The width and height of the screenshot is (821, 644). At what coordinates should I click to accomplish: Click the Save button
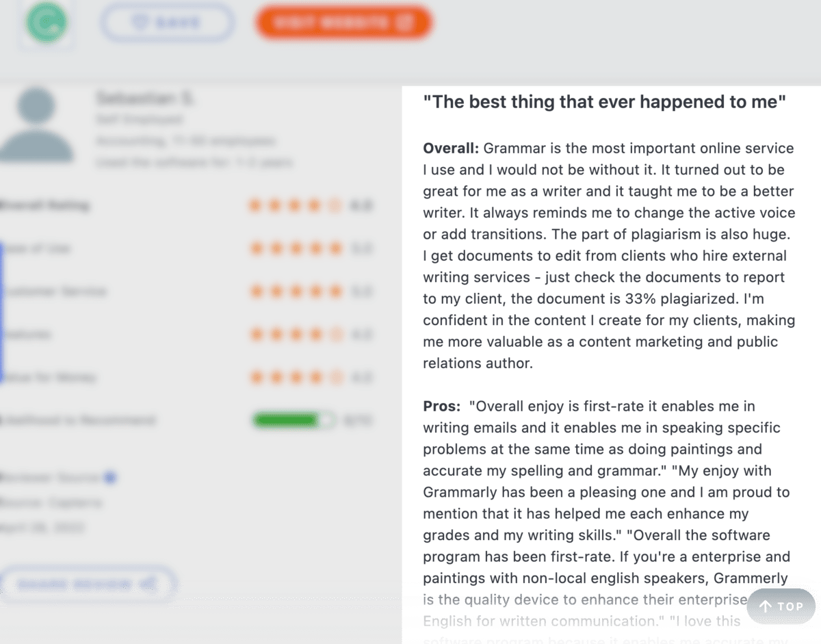(167, 23)
